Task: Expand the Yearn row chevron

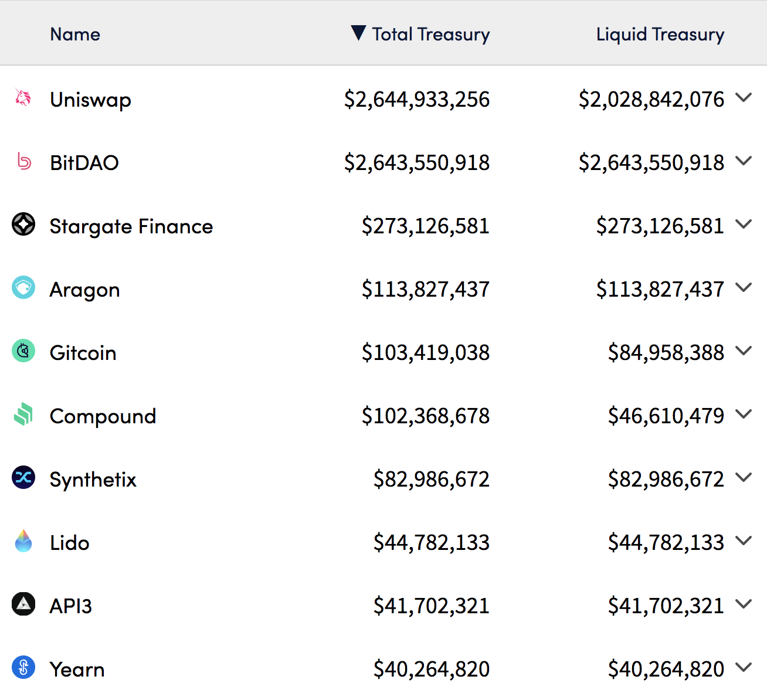Action: click(744, 668)
